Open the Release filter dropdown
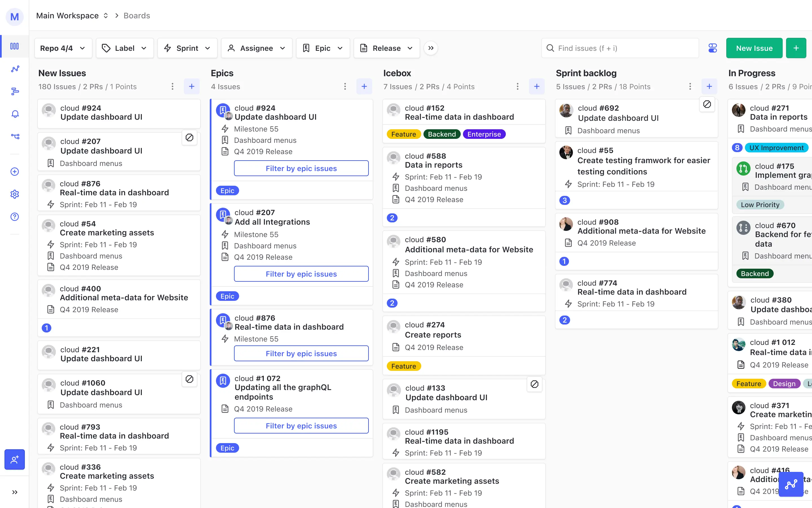Viewport: 812px width, 508px height. pyautogui.click(x=387, y=48)
